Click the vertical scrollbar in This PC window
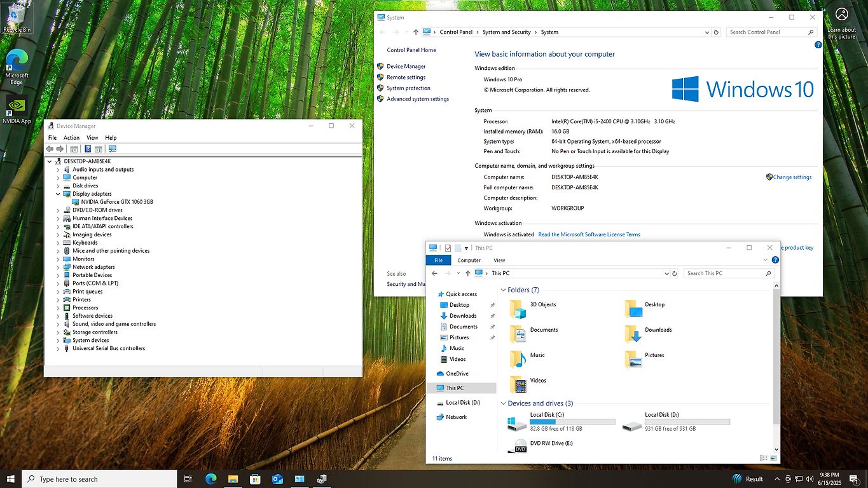 776,358
